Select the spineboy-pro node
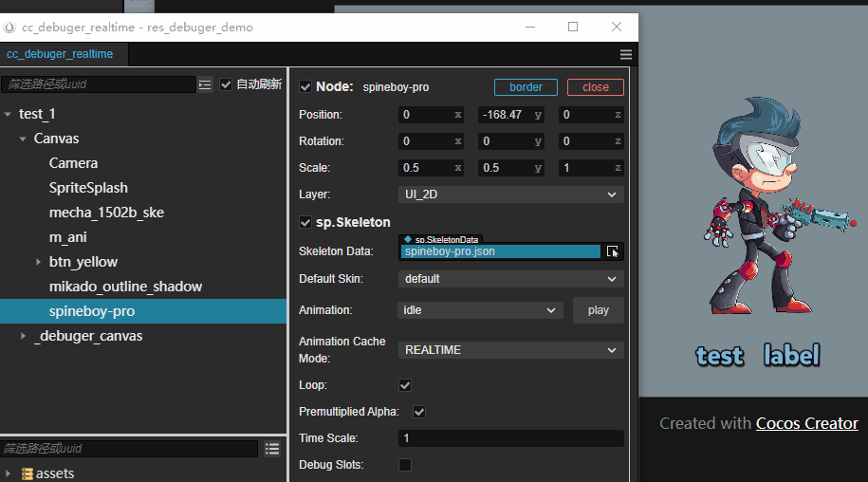Screen dimensions: 868x482 click(x=143, y=311)
